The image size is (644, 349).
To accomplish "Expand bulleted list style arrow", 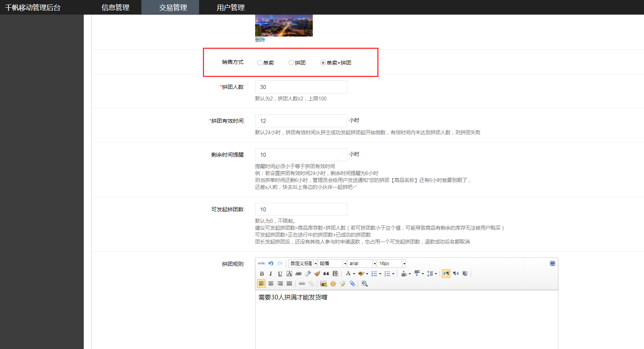I will click(x=393, y=274).
